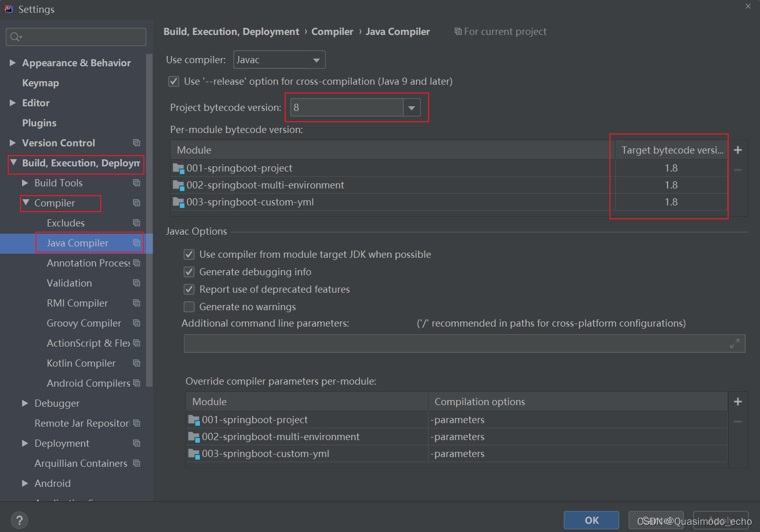Click the project-level icon beside Annotation Processors
760x532 pixels.
coord(136,263)
